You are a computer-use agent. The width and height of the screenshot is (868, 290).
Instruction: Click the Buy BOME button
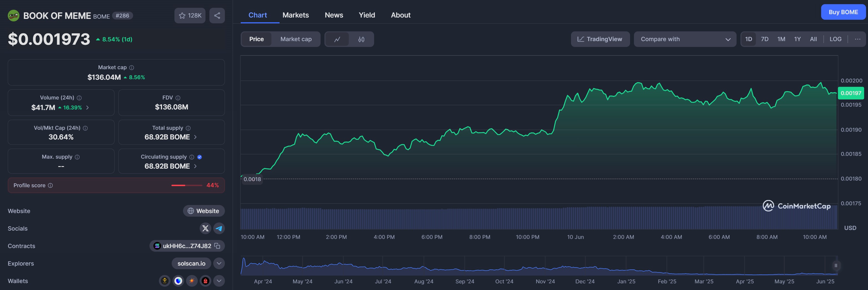point(843,12)
